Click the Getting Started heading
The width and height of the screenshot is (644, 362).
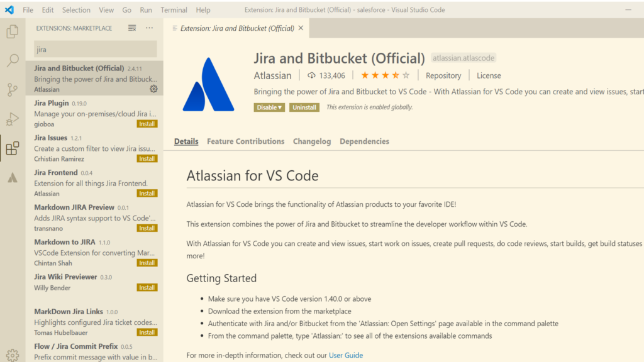(x=221, y=278)
